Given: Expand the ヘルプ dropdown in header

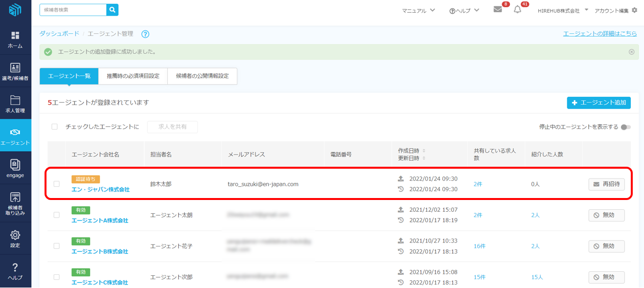Looking at the screenshot, I should 464,10.
